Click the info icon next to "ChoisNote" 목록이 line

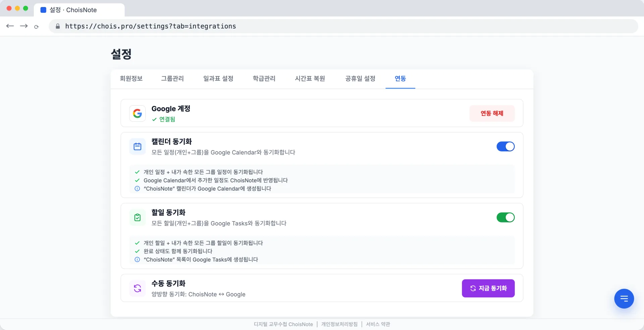coord(137,260)
